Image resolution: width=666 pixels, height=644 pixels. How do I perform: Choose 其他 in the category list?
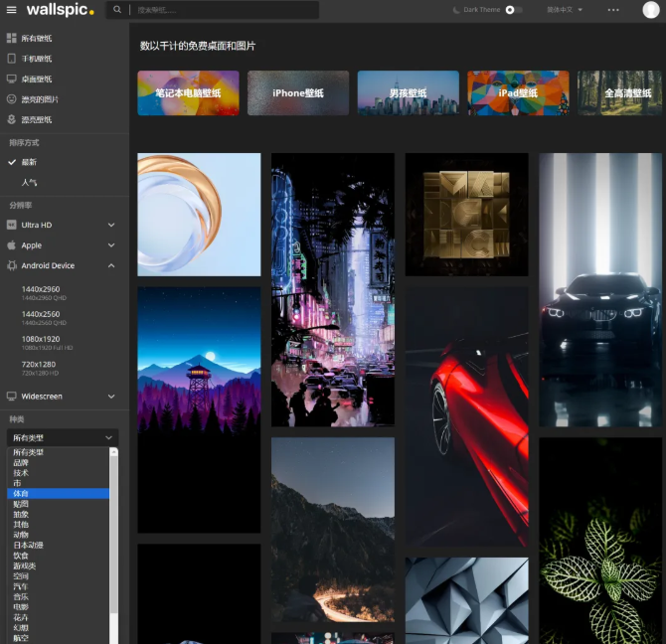pyautogui.click(x=59, y=525)
